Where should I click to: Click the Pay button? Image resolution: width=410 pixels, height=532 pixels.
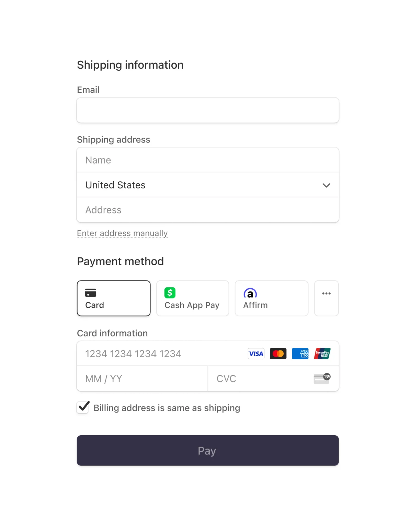[x=207, y=450]
